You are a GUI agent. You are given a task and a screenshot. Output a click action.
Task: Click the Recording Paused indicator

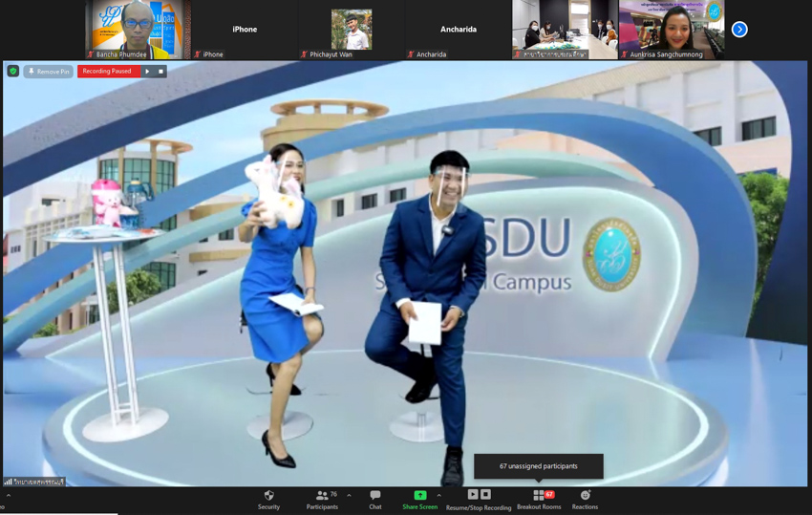click(x=108, y=72)
